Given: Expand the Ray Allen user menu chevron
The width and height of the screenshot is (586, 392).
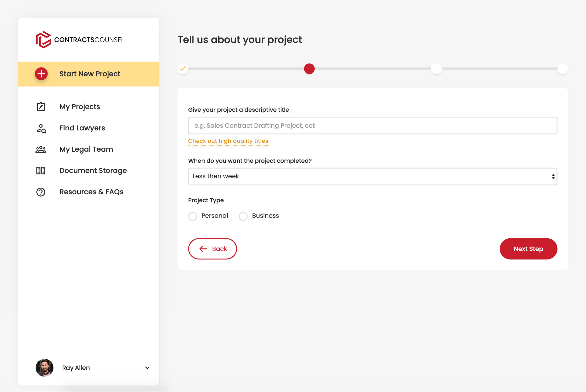Looking at the screenshot, I should click(x=147, y=368).
